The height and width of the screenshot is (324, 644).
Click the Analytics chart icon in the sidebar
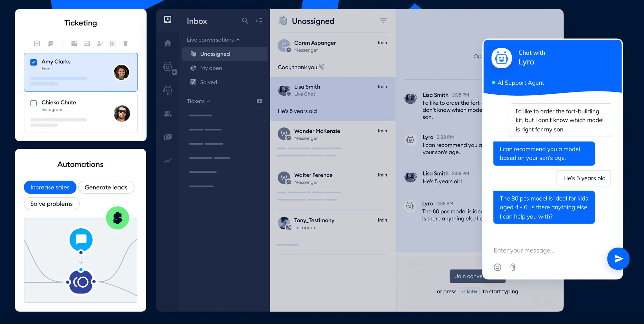point(168,160)
